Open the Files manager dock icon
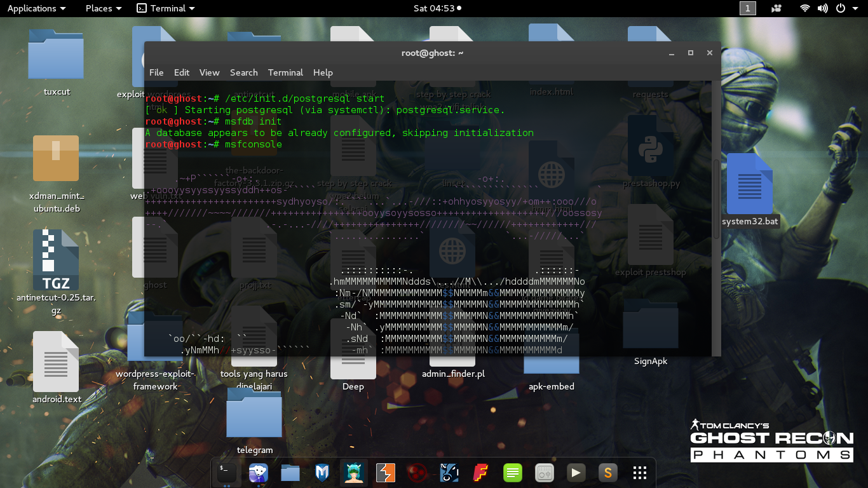Screen dimensions: 868x488 (x=290, y=473)
